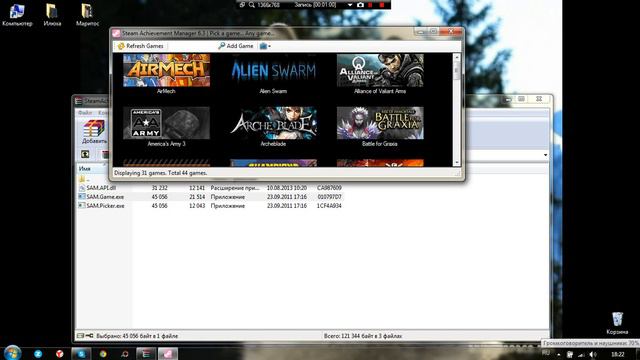The image size is (640, 360).
Task: Click the Steam Achievement Manager title icon
Action: (116, 33)
